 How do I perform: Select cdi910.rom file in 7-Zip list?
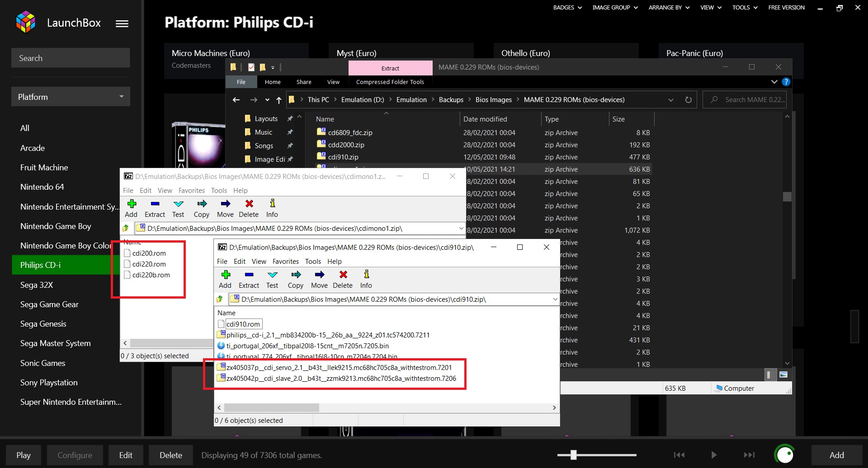243,324
